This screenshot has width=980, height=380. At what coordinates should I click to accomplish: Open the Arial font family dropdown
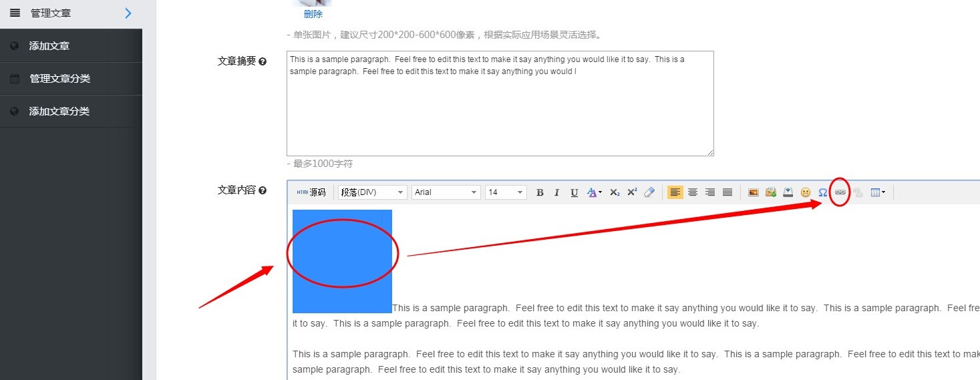click(446, 192)
